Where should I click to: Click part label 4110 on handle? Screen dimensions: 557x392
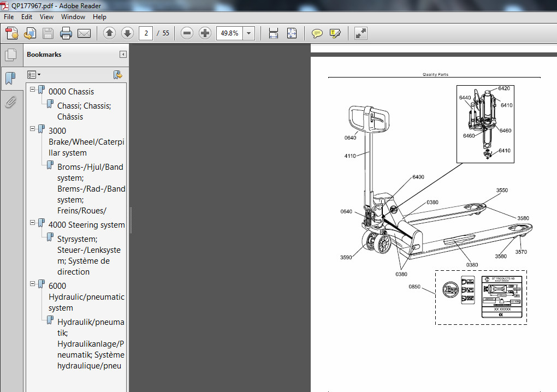pyautogui.click(x=350, y=156)
